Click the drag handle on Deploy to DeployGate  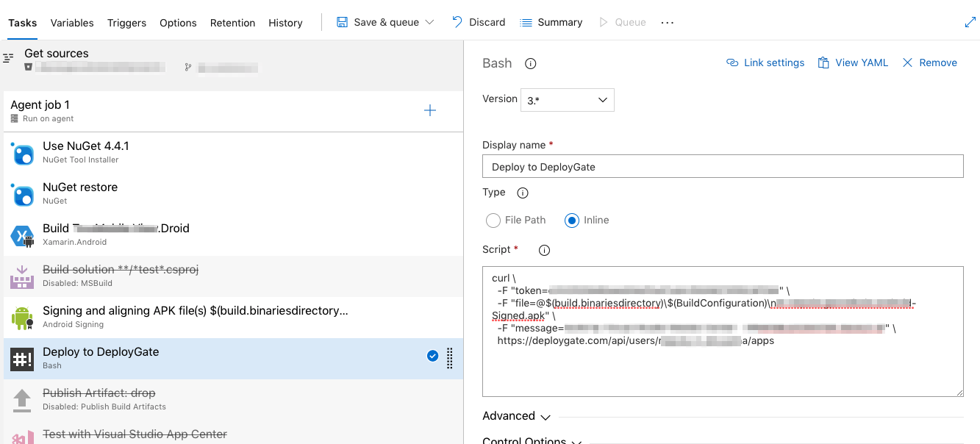(x=450, y=358)
